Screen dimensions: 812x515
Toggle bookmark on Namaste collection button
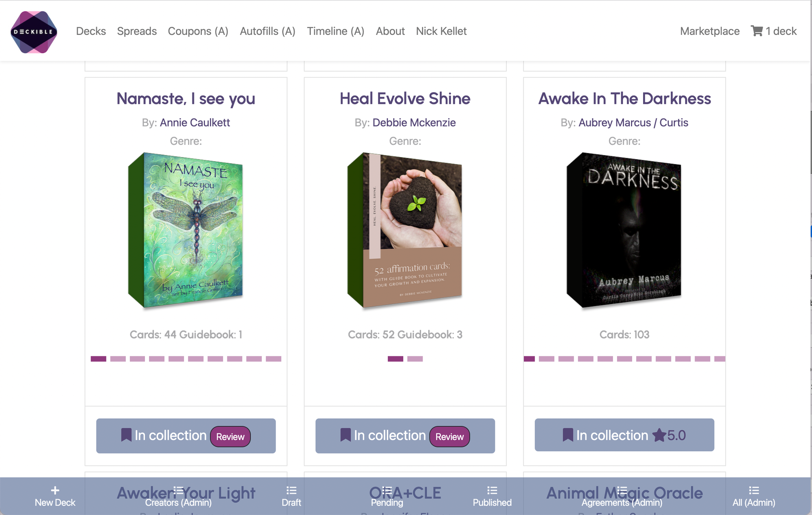[x=126, y=435]
